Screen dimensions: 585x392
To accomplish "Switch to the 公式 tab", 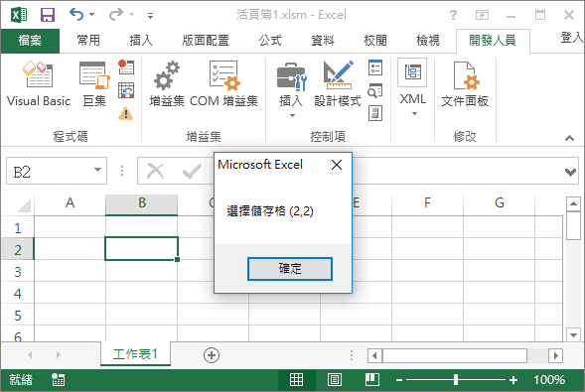I will pos(270,41).
